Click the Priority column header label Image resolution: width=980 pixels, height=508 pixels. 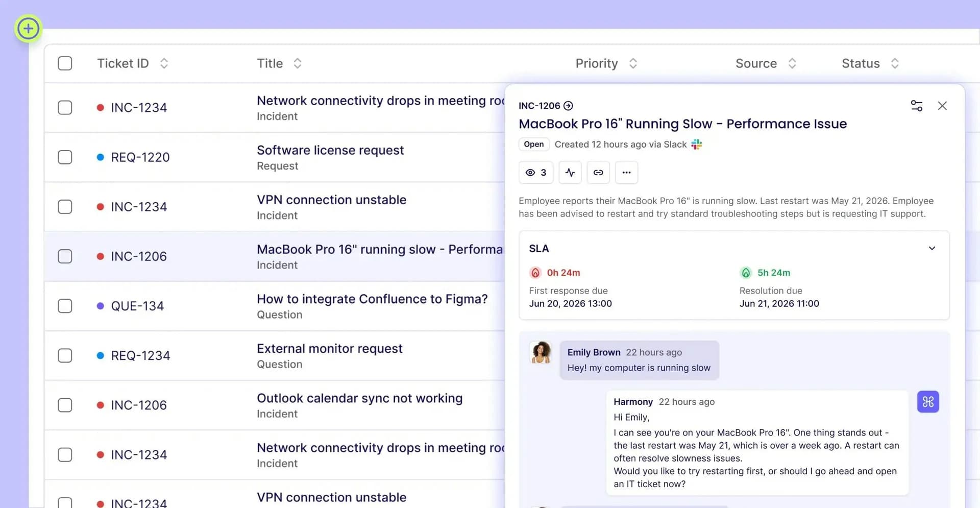coord(597,63)
